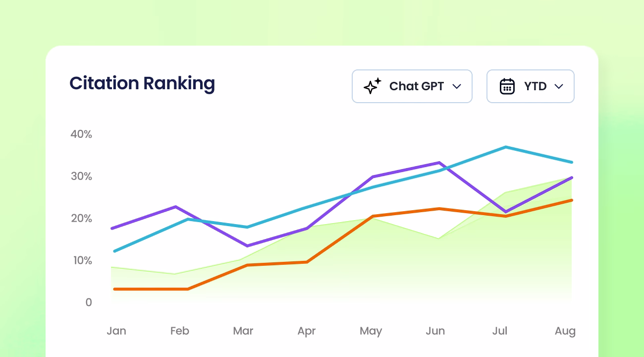Expand the YTD time range dropdown
The image size is (644, 357).
[x=531, y=86]
